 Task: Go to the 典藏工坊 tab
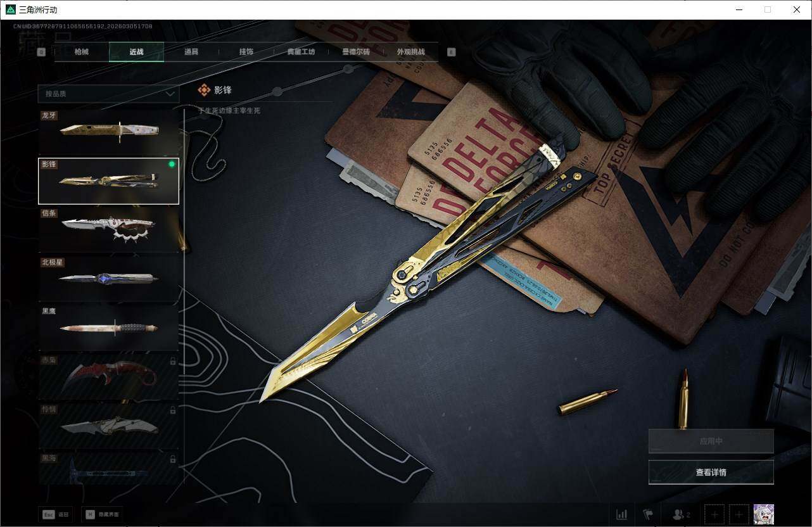301,52
